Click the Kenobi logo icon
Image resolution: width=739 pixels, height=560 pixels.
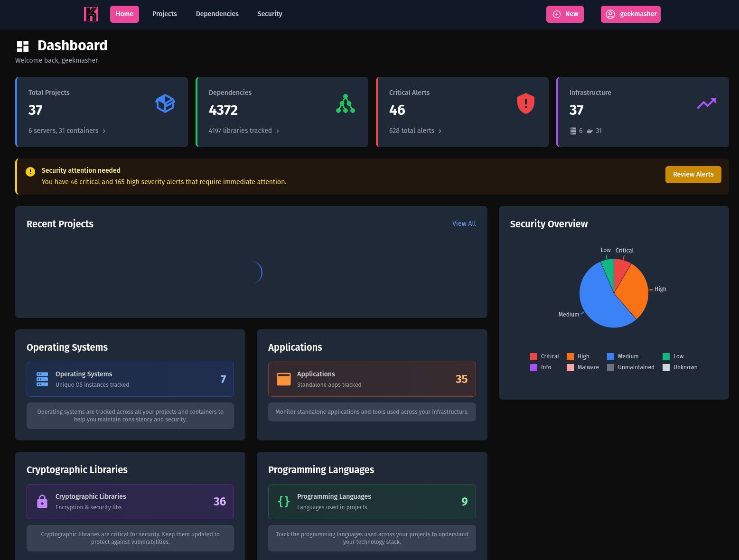point(91,14)
